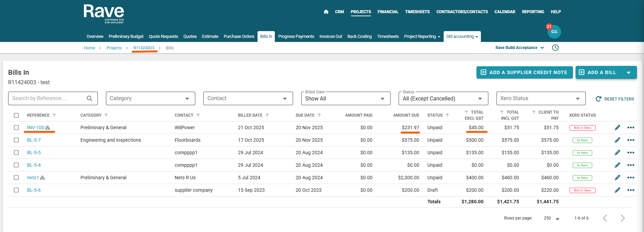Click pencil icon for bill BL-5-6

[617, 190]
